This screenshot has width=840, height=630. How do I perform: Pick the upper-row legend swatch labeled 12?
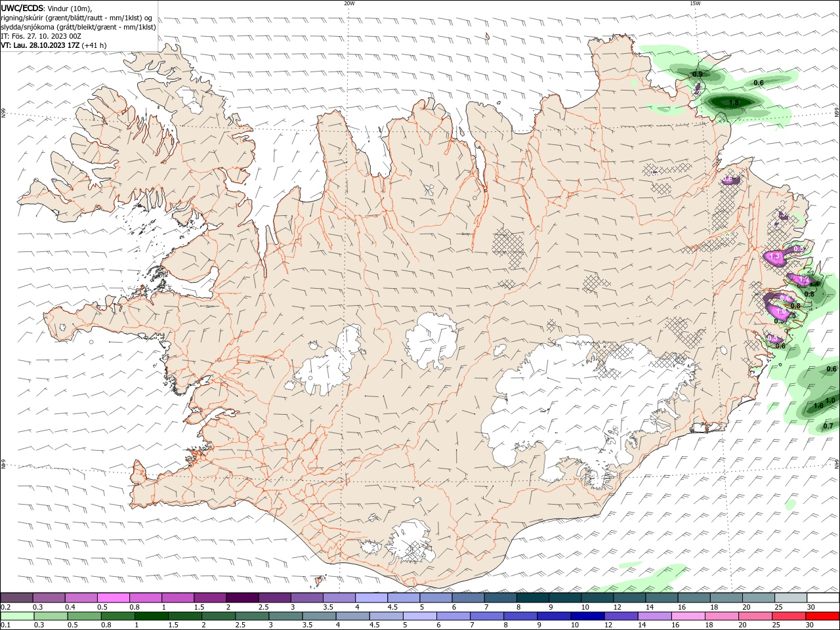click(x=629, y=598)
